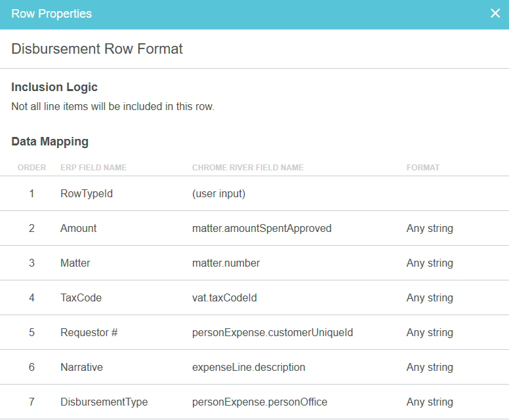
Task: Click the (user input) field value
Action: tap(218, 193)
